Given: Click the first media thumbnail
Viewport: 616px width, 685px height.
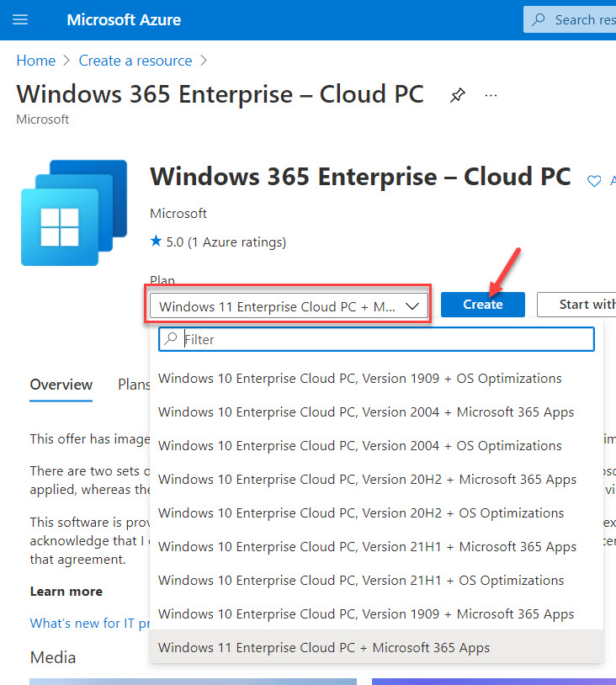Looking at the screenshot, I should click(193, 682).
